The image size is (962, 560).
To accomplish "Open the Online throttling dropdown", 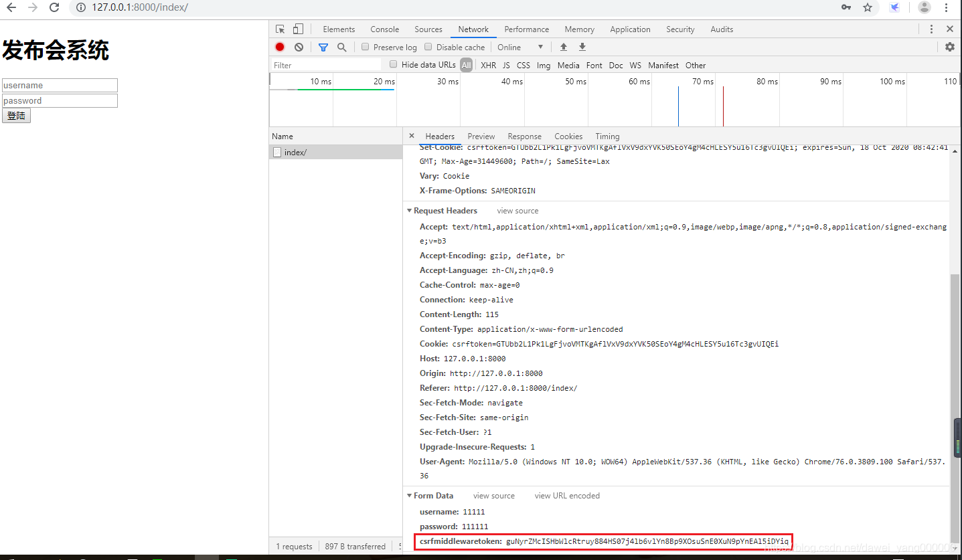I will click(x=520, y=47).
